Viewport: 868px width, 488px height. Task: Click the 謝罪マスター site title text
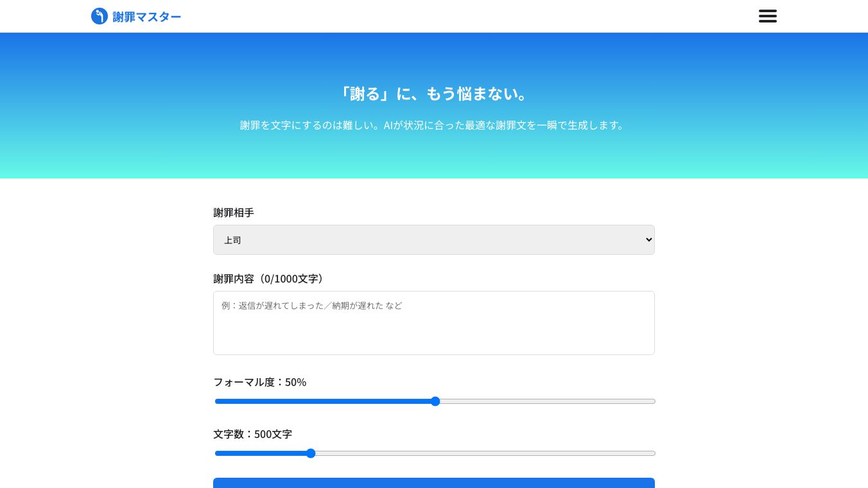coord(146,17)
